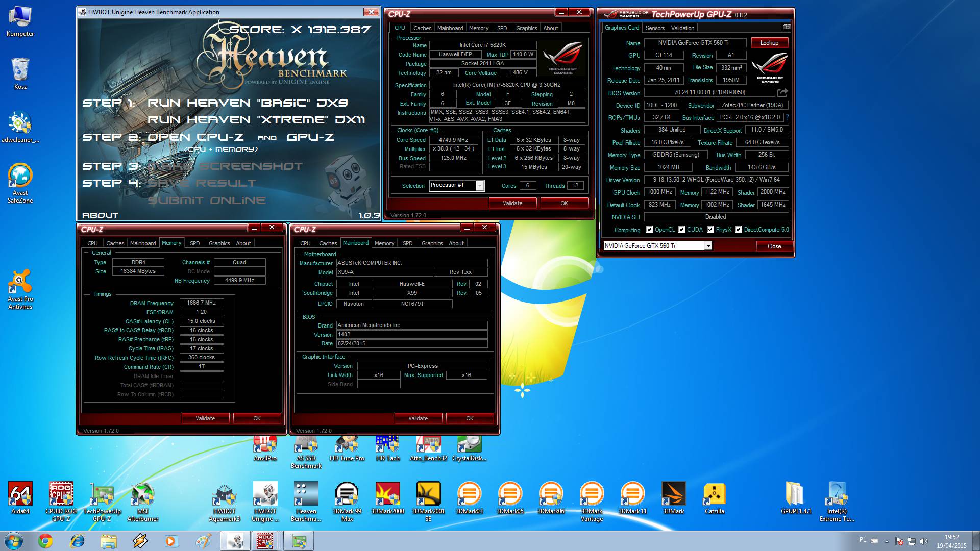Toggle DirectCompute 5.0 checkbox
This screenshot has height=551, width=980.
[x=738, y=230]
